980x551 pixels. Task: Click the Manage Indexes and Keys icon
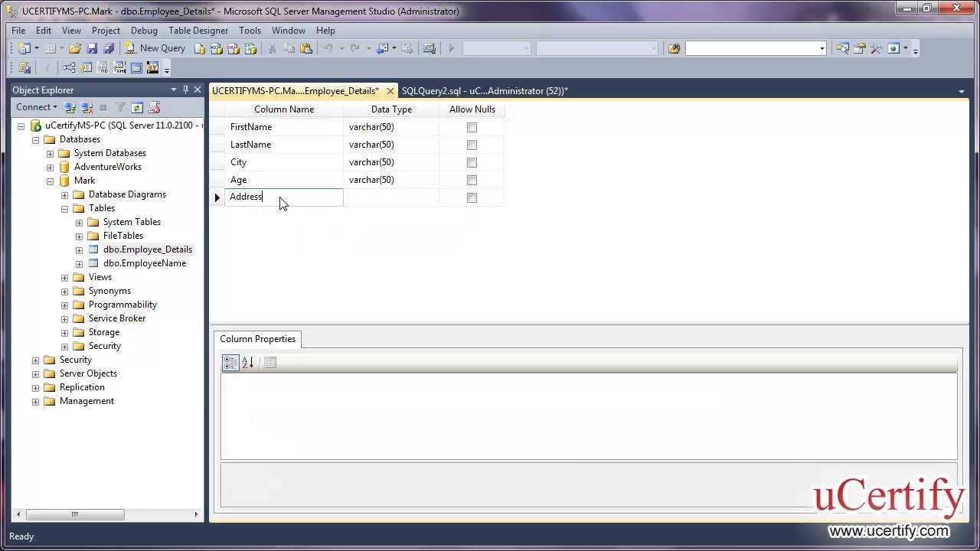pyautogui.click(x=86, y=67)
